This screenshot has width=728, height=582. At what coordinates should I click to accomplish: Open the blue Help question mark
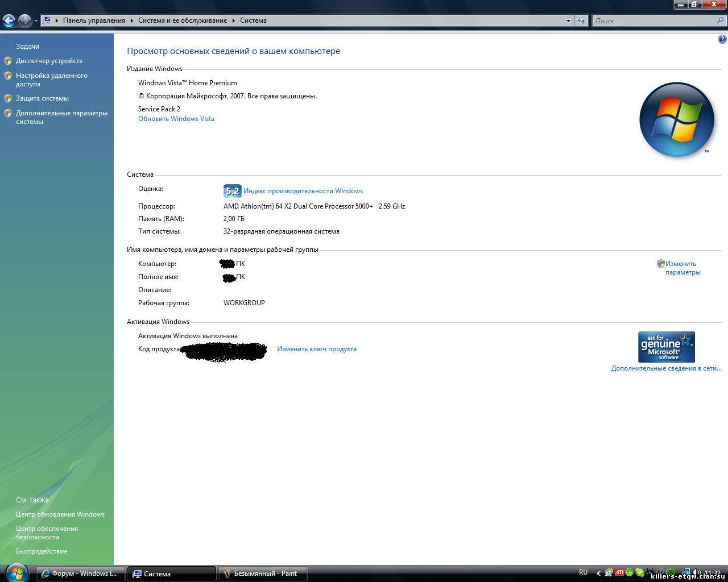[x=722, y=39]
